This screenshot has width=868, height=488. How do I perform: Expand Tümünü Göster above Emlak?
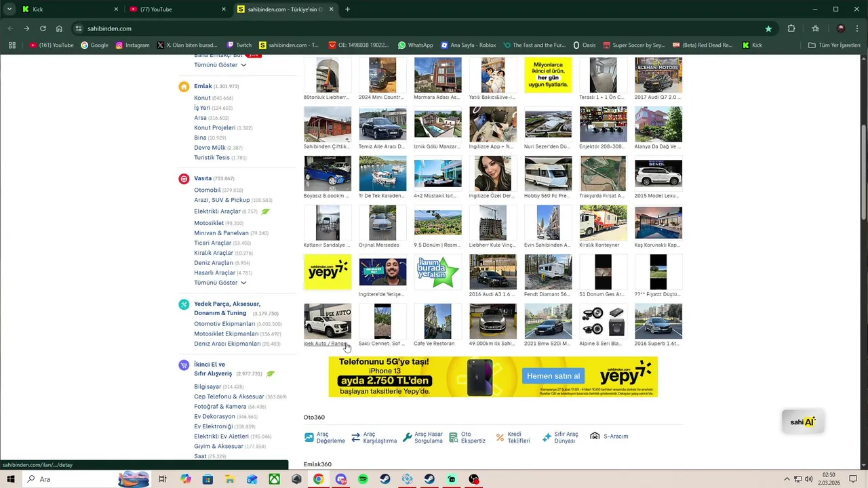[220, 65]
